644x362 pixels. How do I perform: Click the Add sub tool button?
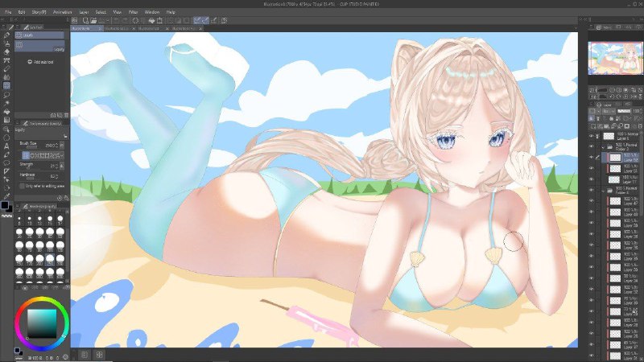pos(40,62)
